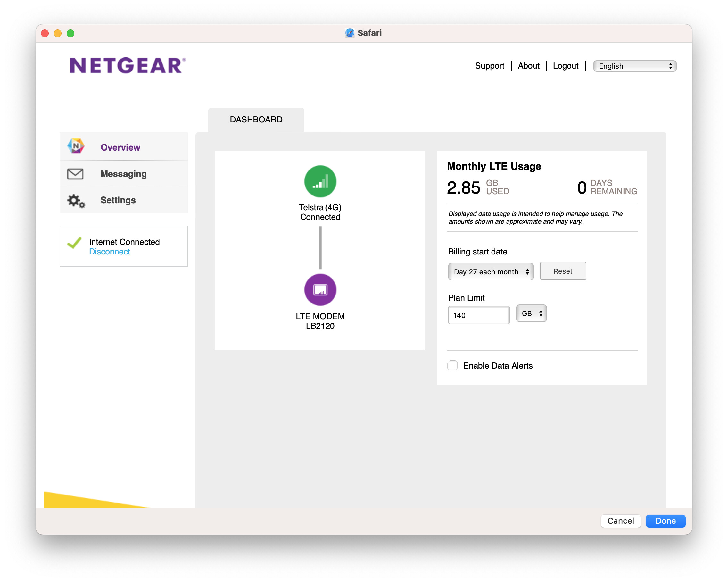Viewport: 728px width, 582px height.
Task: Open the Messaging menu item
Action: tap(124, 174)
